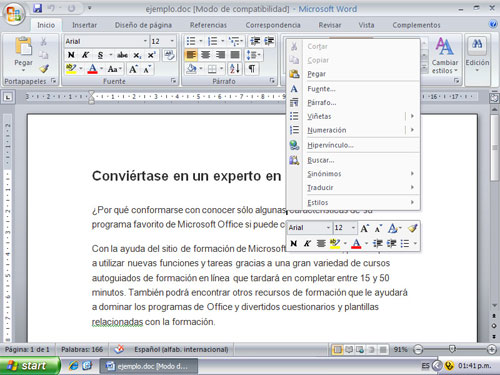This screenshot has height=375, width=500.
Task: Toggle center alignment in the ribbon
Action: (x=206, y=55)
